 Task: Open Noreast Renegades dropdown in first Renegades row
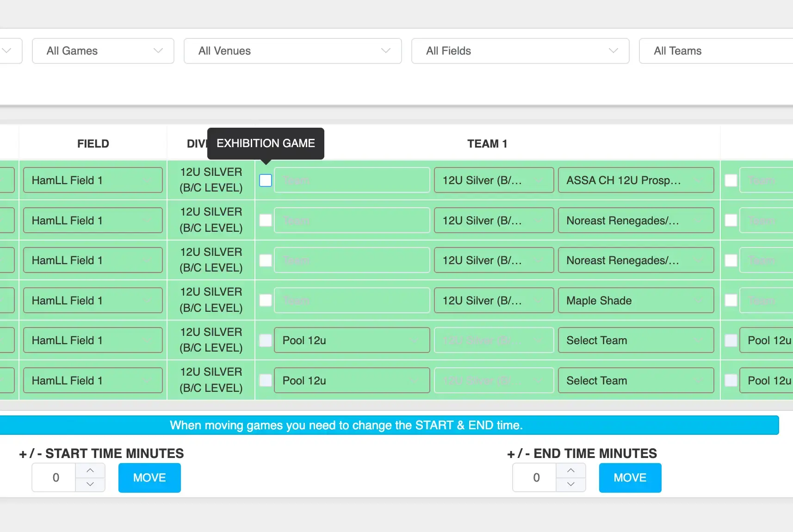(636, 220)
